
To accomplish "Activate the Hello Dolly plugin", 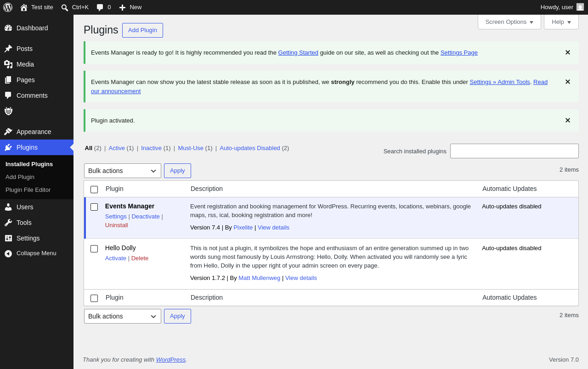I will pos(116,258).
